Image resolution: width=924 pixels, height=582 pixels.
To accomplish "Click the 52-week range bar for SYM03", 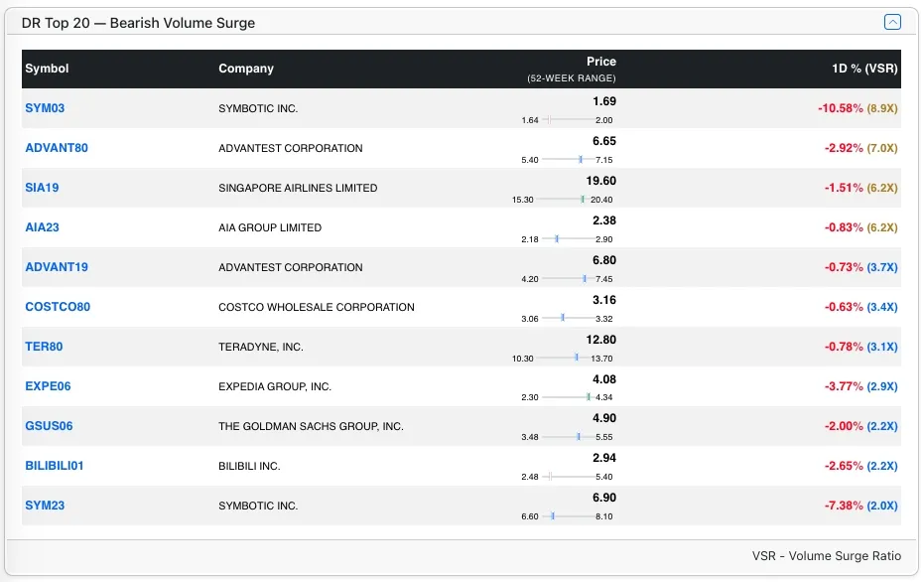I will pyautogui.click(x=568, y=120).
